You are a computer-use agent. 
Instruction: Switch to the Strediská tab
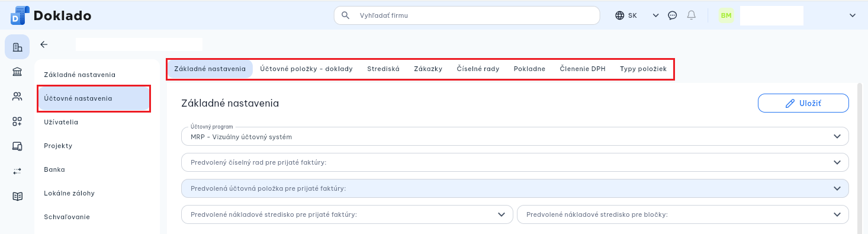[x=383, y=69]
